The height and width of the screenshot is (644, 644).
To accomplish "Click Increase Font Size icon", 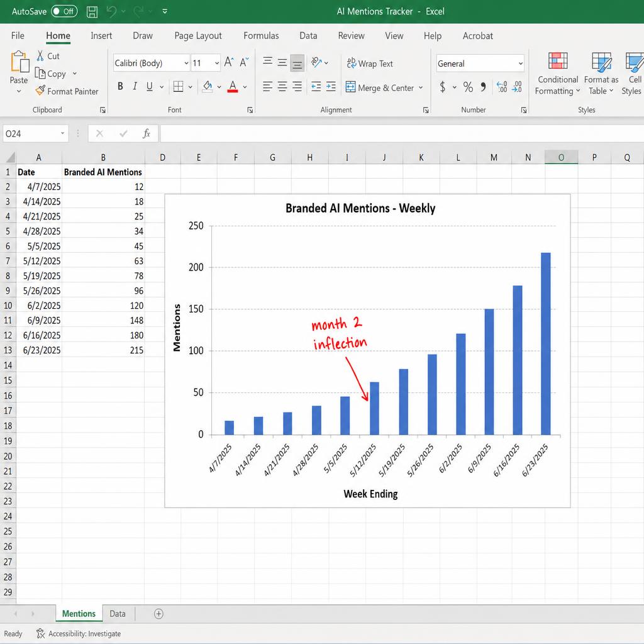I will click(229, 62).
